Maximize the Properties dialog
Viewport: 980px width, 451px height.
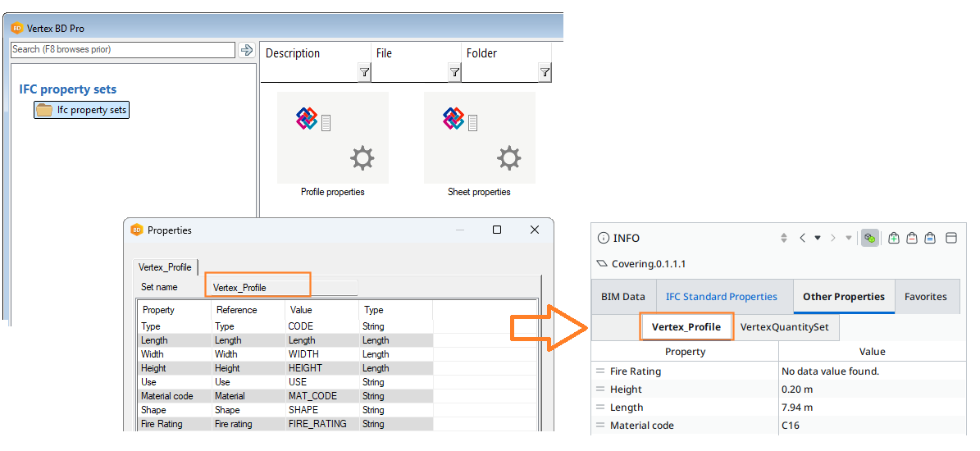497,230
